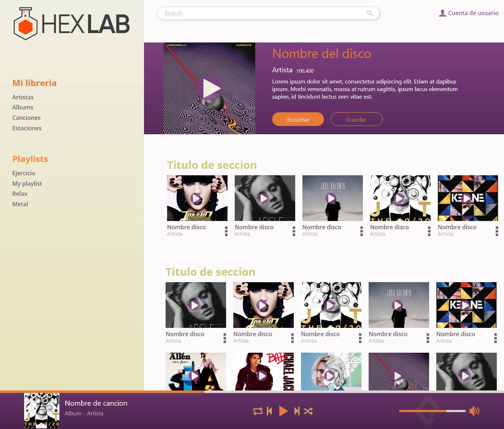Click the Guardar button
Screen dimensions: 504x429
[x=356, y=119]
